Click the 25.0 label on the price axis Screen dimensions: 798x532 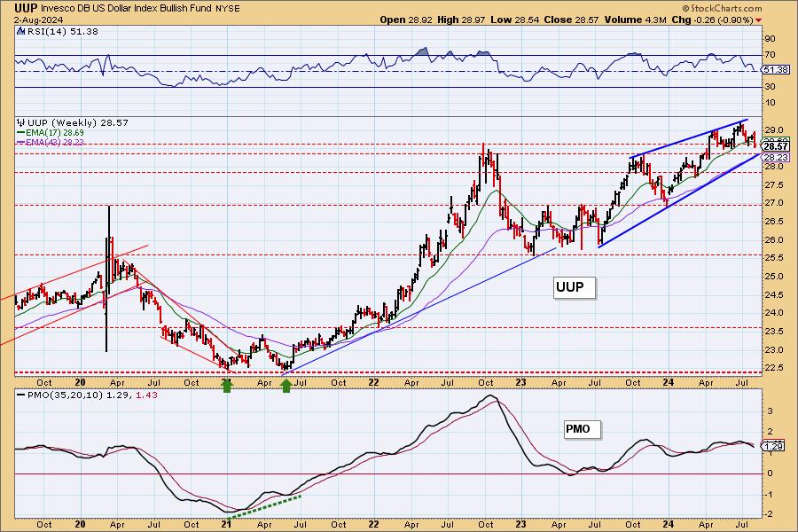(x=772, y=277)
